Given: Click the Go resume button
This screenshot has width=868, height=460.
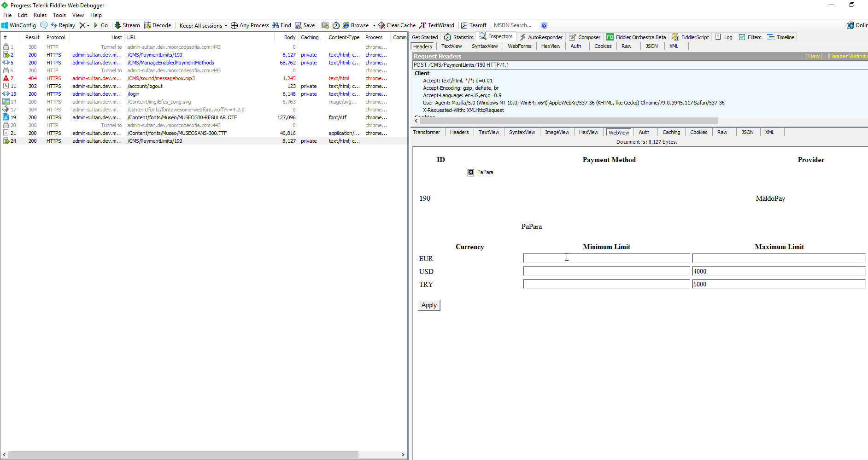Looking at the screenshot, I should tap(100, 25).
